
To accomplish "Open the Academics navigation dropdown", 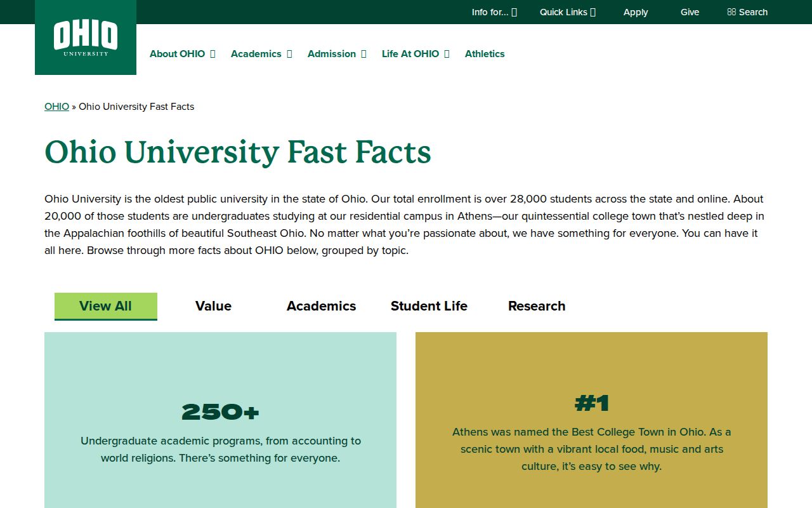I will [x=261, y=54].
